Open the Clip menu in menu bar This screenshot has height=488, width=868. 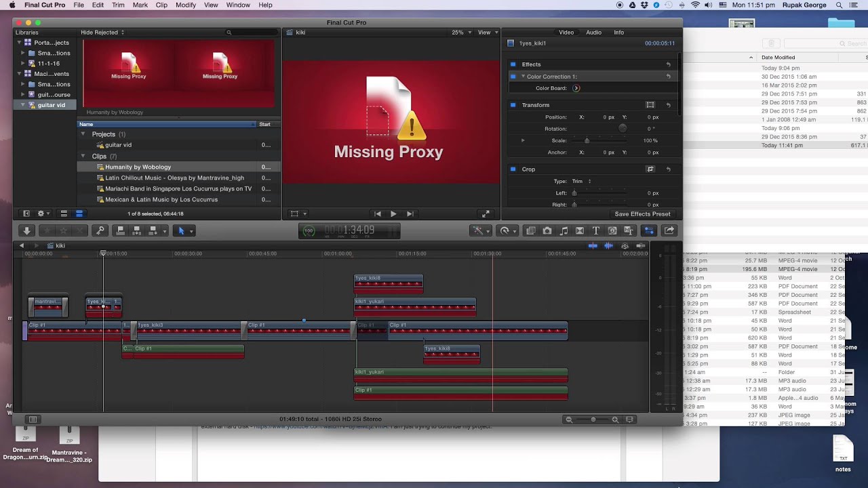161,5
